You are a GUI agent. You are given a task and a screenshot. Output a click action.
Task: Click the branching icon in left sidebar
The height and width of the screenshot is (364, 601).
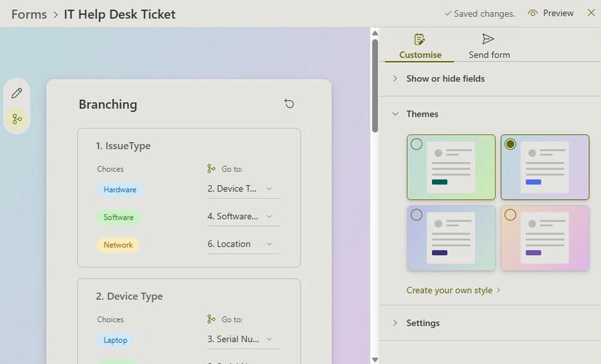point(17,119)
